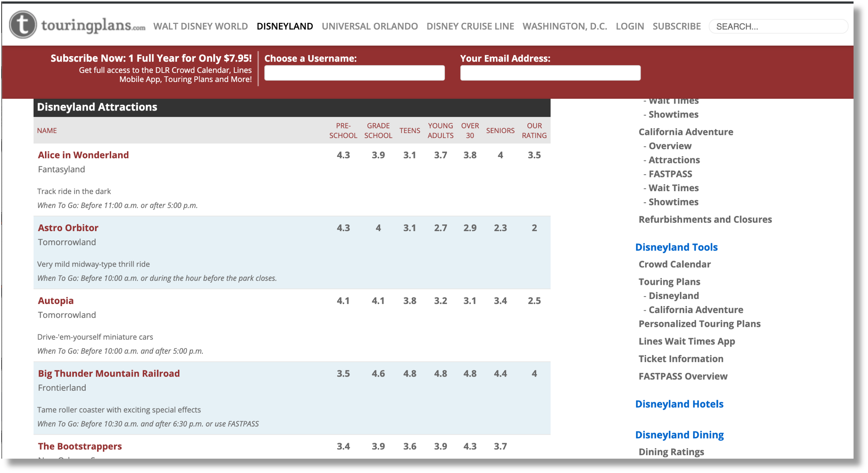Go to the Disney Cruise Line section
Screen dimensions: 868x473
pyautogui.click(x=470, y=26)
